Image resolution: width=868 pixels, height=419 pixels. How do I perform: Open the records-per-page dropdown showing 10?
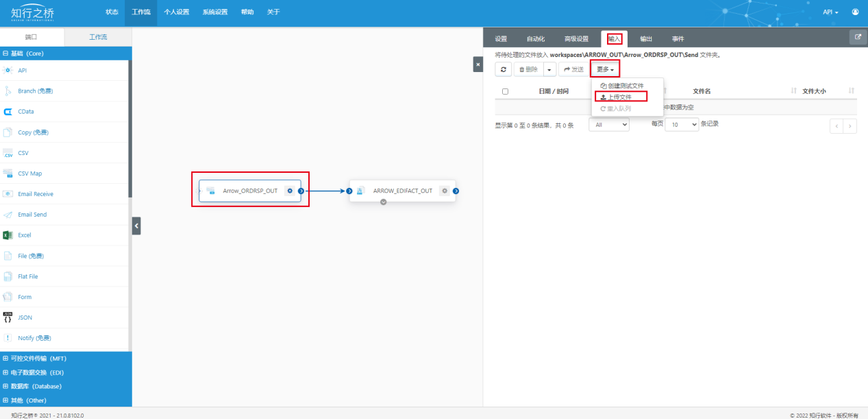pos(682,125)
